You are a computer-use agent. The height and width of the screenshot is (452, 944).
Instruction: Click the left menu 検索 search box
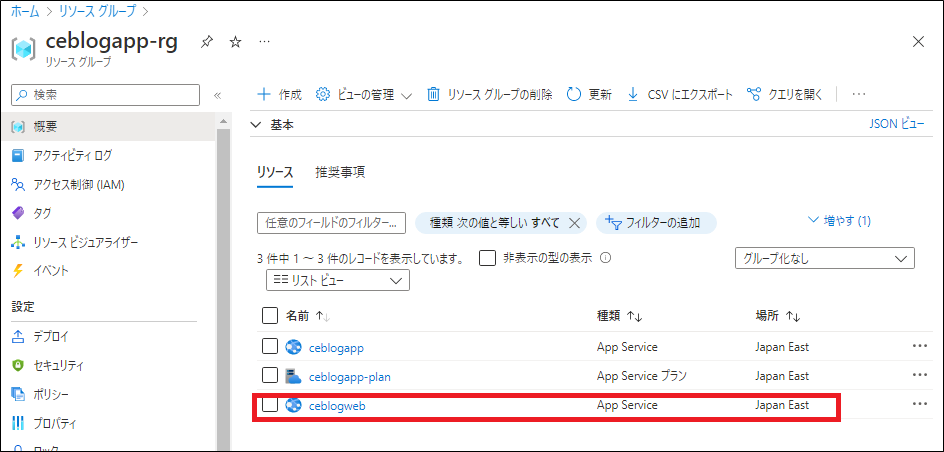click(x=105, y=94)
